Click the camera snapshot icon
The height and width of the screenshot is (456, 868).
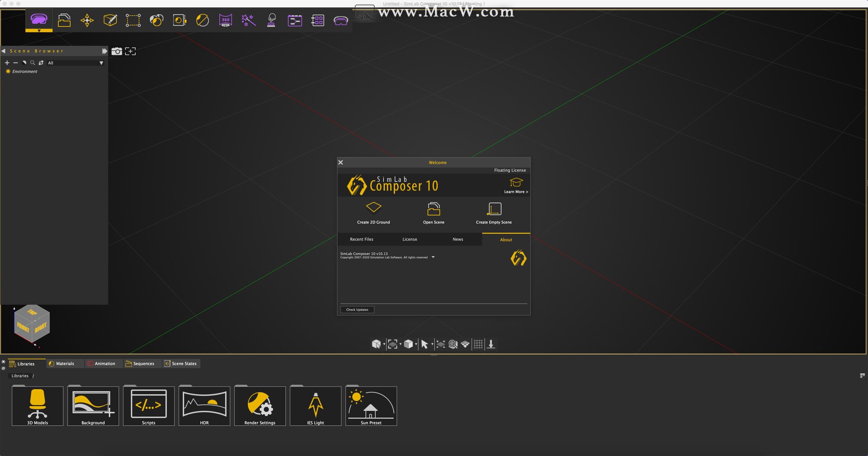coord(117,51)
